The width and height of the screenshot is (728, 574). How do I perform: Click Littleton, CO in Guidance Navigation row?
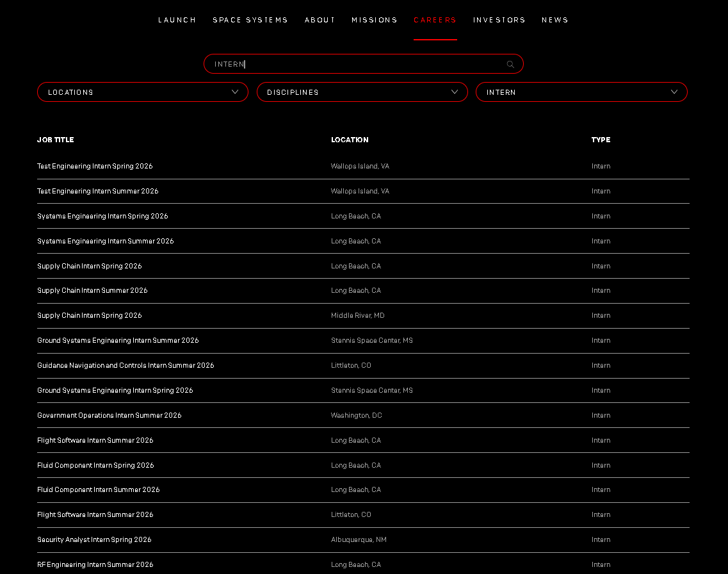(x=351, y=366)
